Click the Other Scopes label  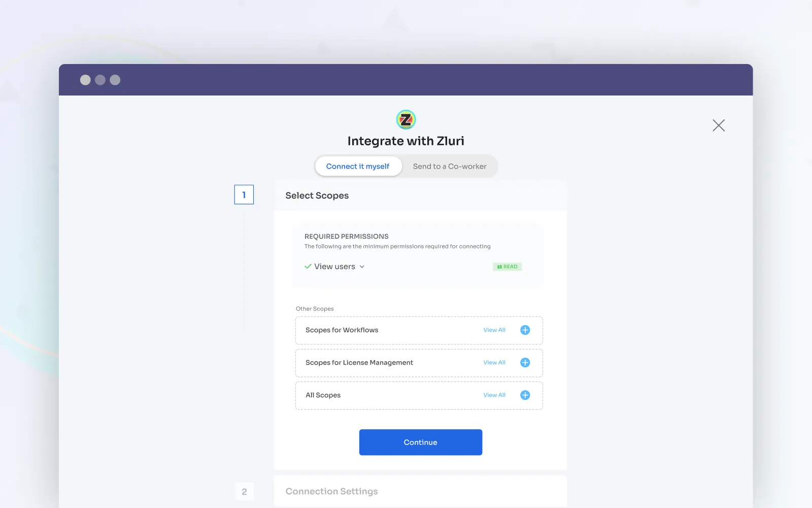coord(315,309)
